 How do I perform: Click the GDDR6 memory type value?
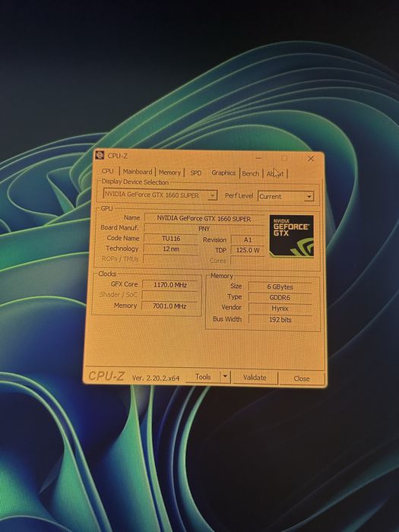point(280,298)
